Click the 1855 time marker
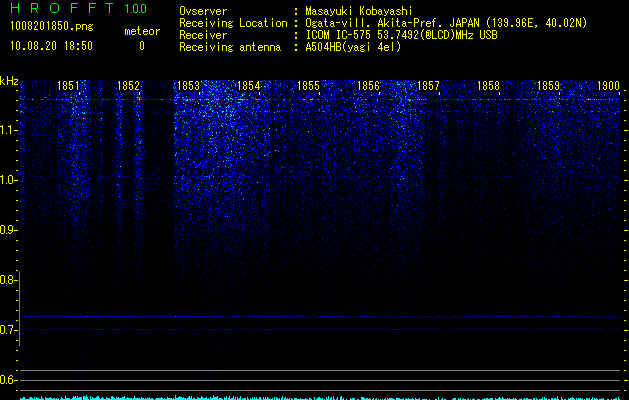629x400 pixels. [x=308, y=86]
